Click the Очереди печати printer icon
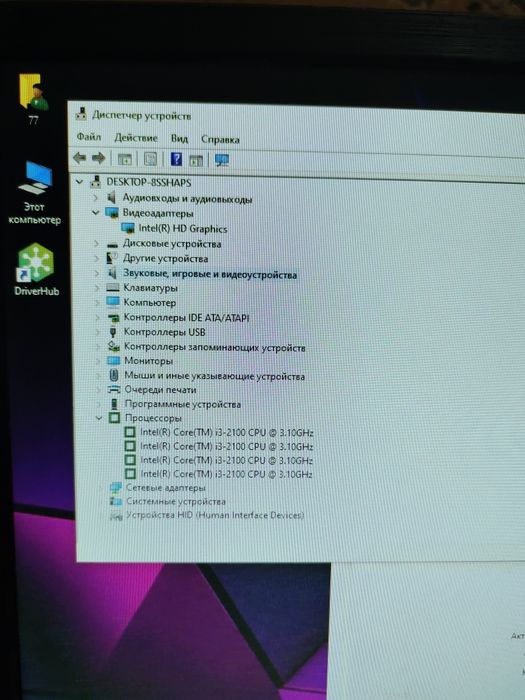Screen dimensions: 525x700 114,390
